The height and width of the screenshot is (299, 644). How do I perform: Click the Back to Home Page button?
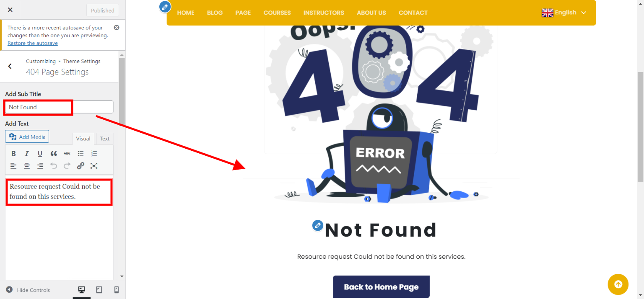[381, 287]
